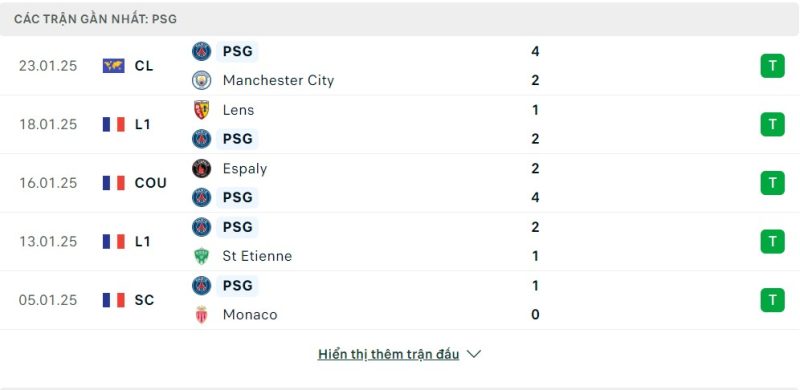Click the Espaly team name

coord(245,169)
